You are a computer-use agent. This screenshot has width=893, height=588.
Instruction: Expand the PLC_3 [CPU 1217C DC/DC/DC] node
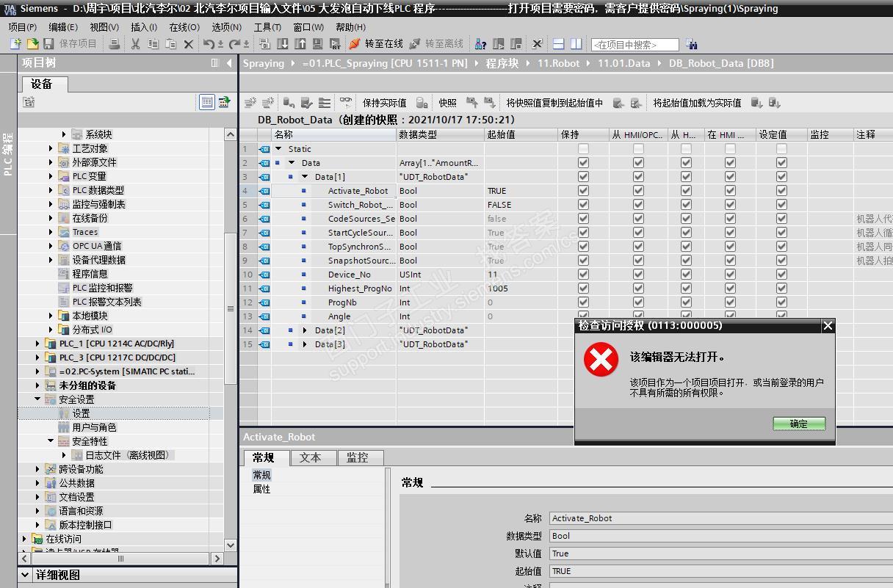pyautogui.click(x=37, y=357)
